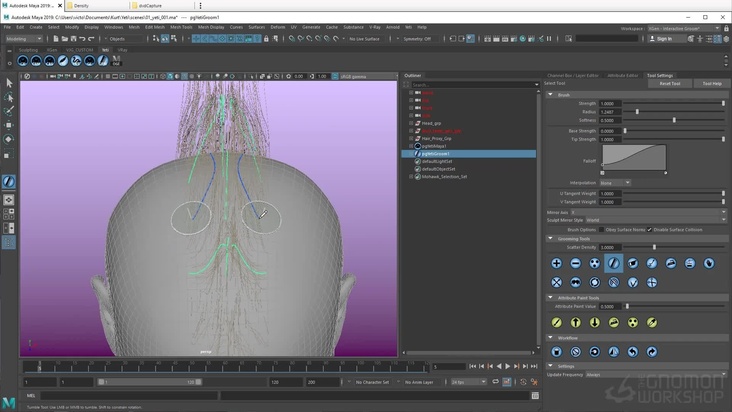This screenshot has width=732, height=412.
Task: Expand the Head_grp node in Outliner
Action: 411,123
